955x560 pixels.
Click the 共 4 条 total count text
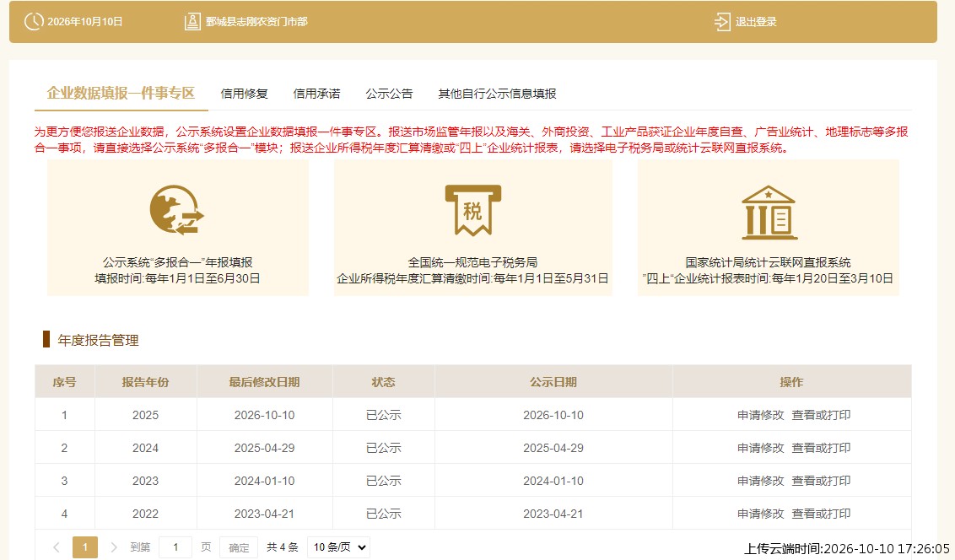(x=283, y=547)
